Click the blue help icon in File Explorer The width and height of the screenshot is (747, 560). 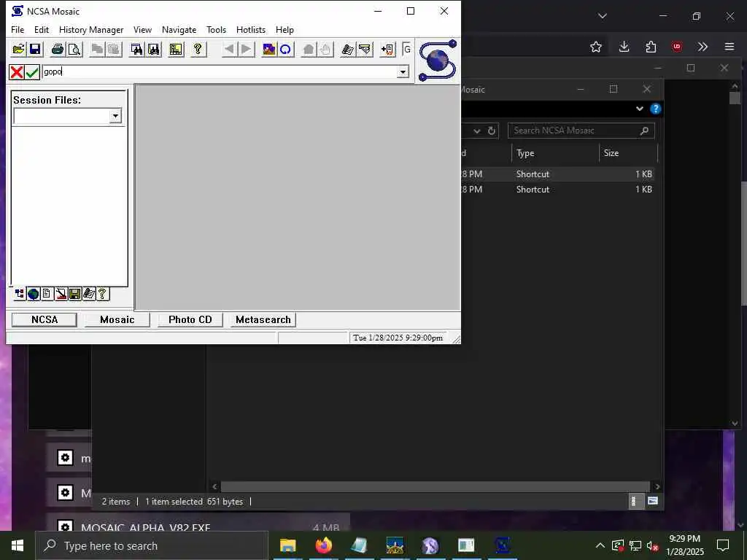[x=656, y=109]
